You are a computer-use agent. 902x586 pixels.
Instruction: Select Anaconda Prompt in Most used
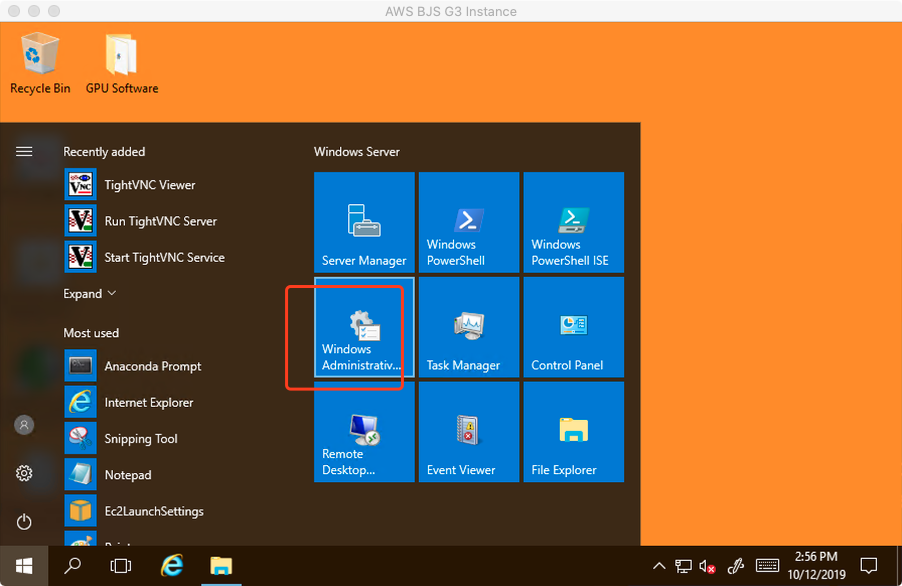[152, 367]
